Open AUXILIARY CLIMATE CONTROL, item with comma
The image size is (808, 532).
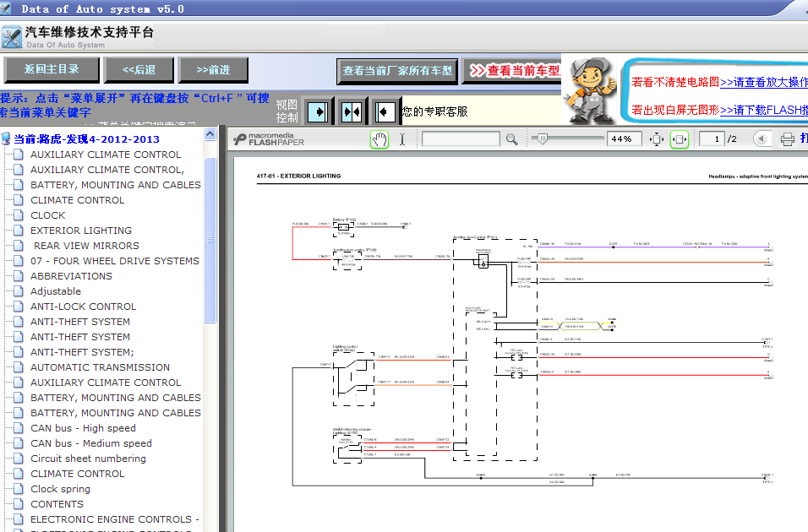(107, 170)
